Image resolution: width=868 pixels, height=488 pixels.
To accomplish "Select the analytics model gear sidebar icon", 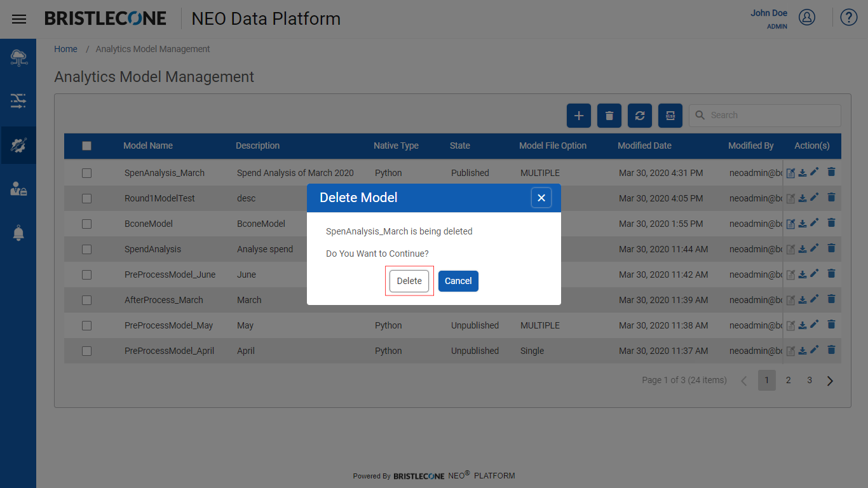I will [18, 146].
